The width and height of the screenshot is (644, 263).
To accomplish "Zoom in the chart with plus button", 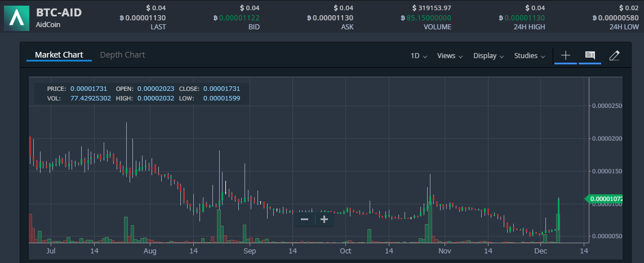I will coord(324,220).
